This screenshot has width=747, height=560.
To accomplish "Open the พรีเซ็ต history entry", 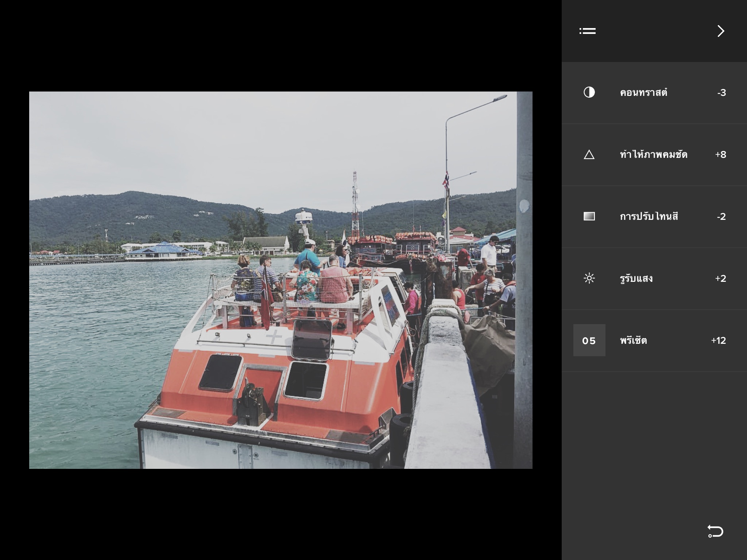I will [654, 341].
